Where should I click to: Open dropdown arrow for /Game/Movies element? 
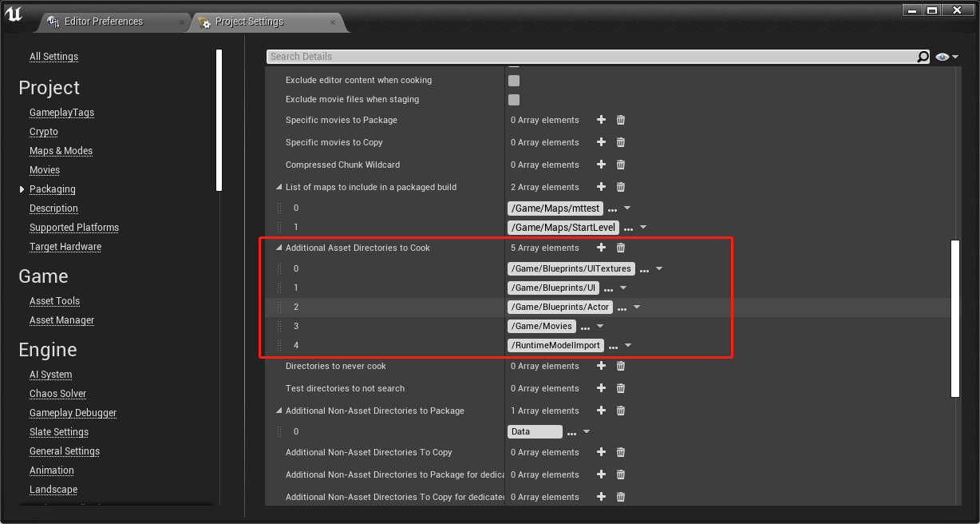click(x=600, y=327)
